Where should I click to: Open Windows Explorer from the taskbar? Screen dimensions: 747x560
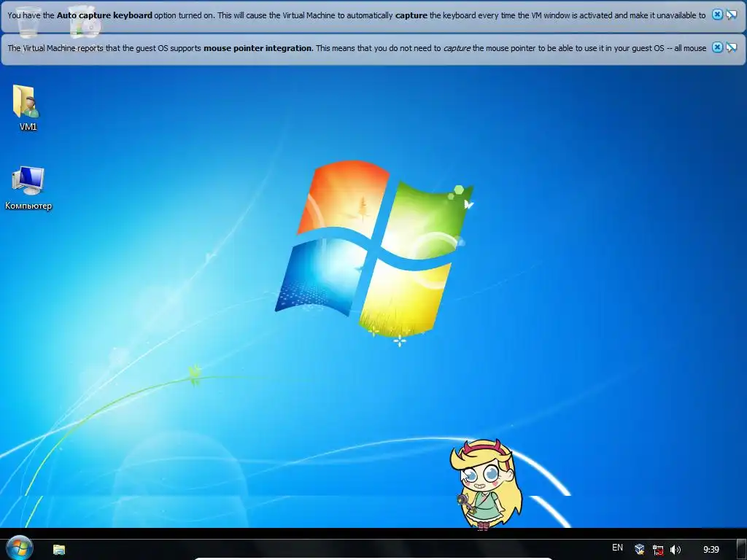click(59, 550)
